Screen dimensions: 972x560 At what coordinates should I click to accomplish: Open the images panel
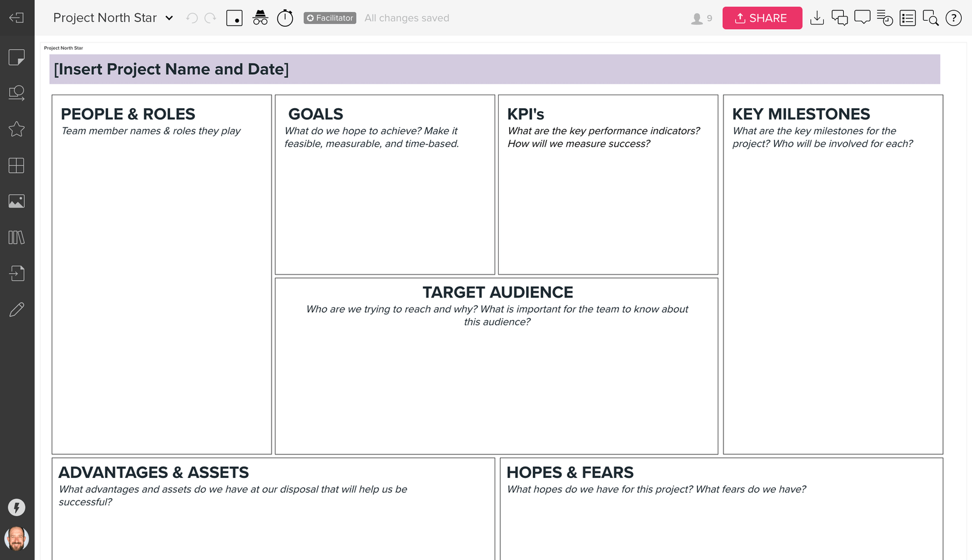(x=16, y=201)
